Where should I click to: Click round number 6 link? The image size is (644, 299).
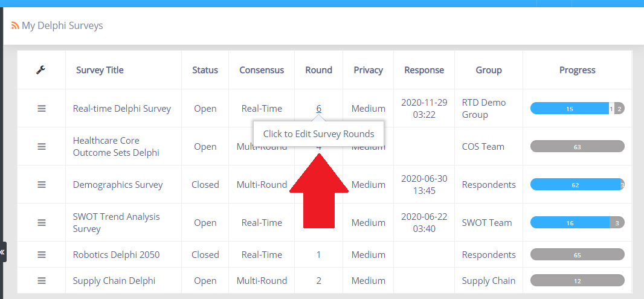point(318,109)
